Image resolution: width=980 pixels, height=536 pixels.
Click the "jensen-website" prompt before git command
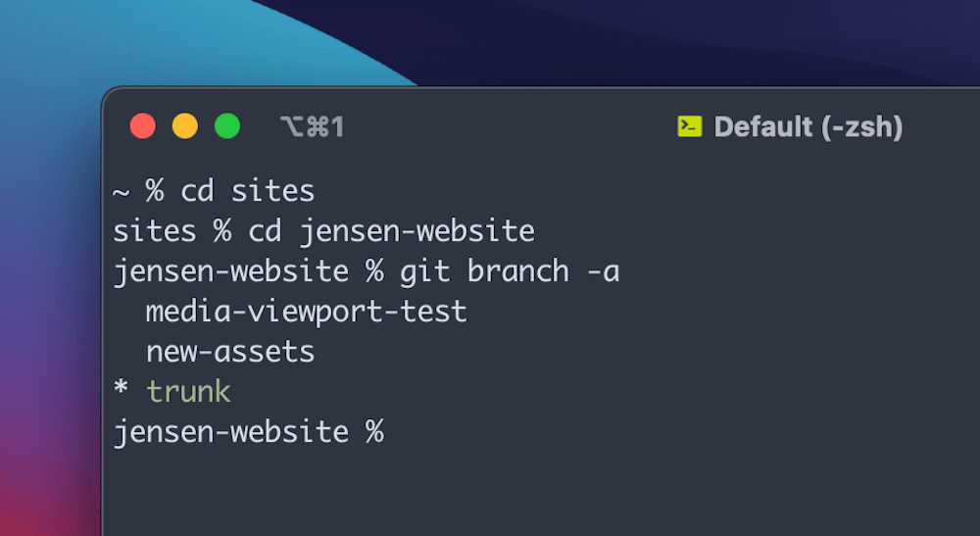tap(230, 271)
